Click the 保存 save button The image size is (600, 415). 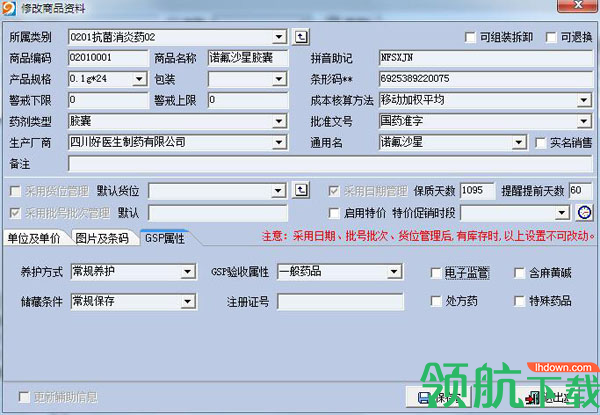(x=439, y=398)
